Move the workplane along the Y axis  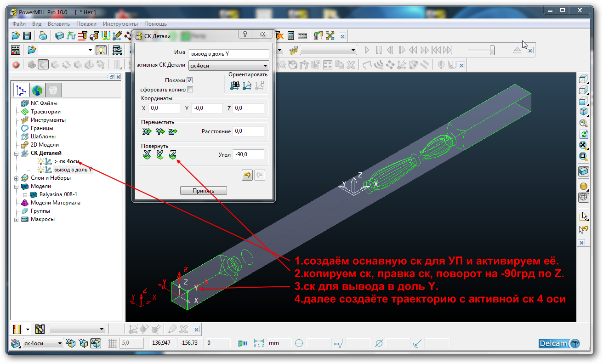point(159,131)
